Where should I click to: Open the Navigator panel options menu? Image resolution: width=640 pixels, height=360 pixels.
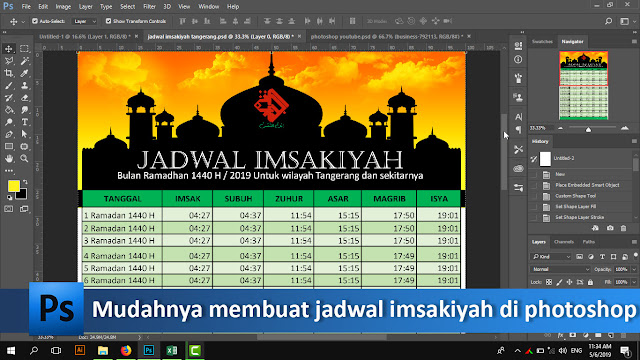634,42
